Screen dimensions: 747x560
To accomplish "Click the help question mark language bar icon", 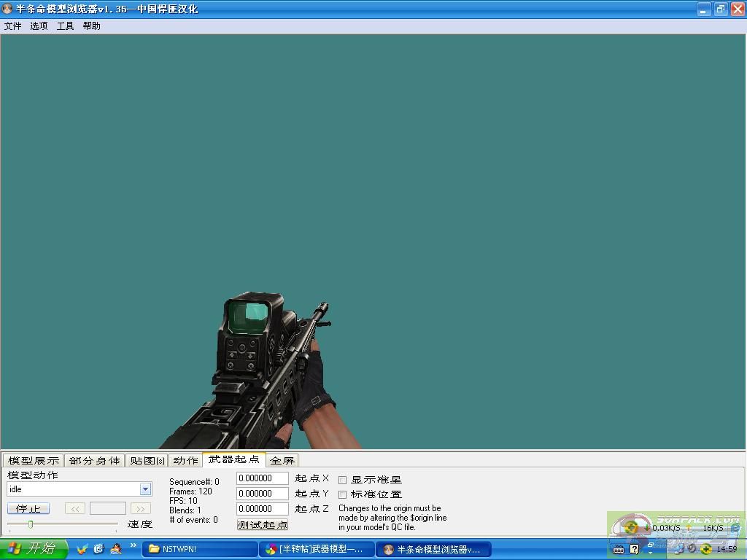I will pyautogui.click(x=634, y=549).
